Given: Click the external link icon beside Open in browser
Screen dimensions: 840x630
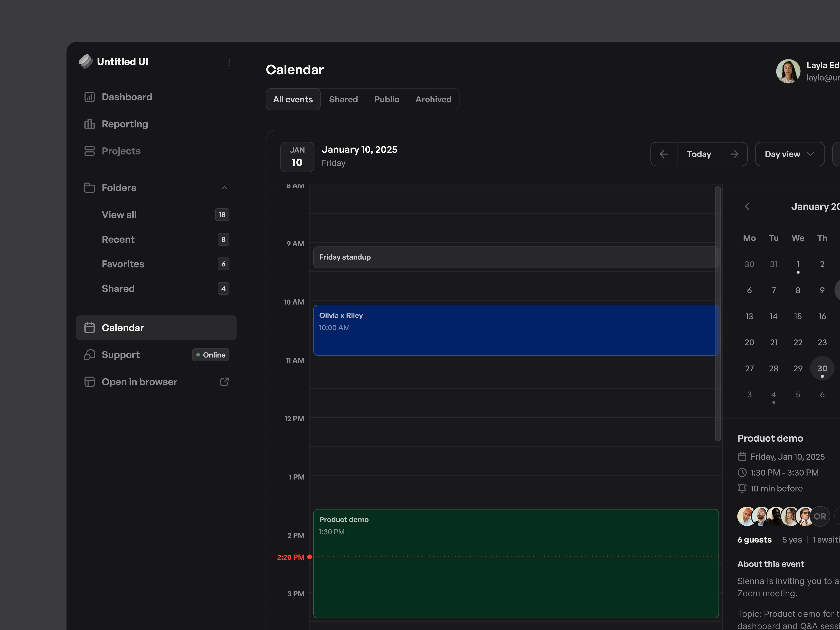Looking at the screenshot, I should click(224, 382).
